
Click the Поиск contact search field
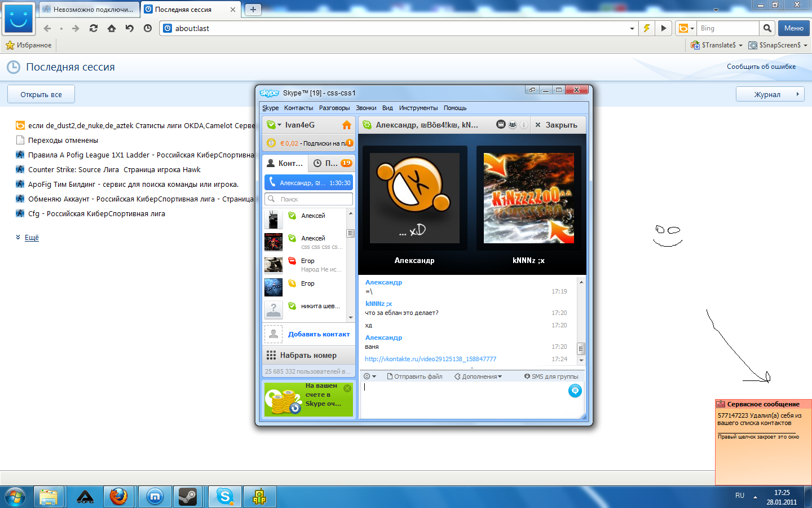click(x=309, y=199)
